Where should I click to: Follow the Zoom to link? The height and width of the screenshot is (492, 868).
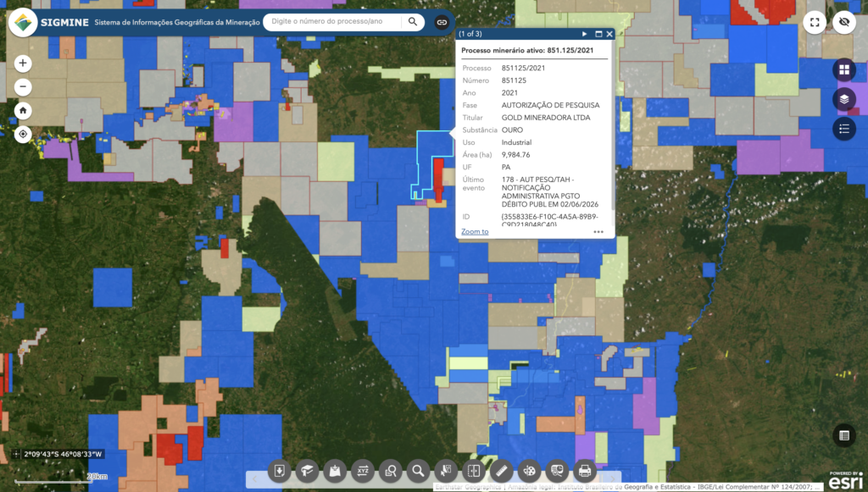pyautogui.click(x=475, y=232)
